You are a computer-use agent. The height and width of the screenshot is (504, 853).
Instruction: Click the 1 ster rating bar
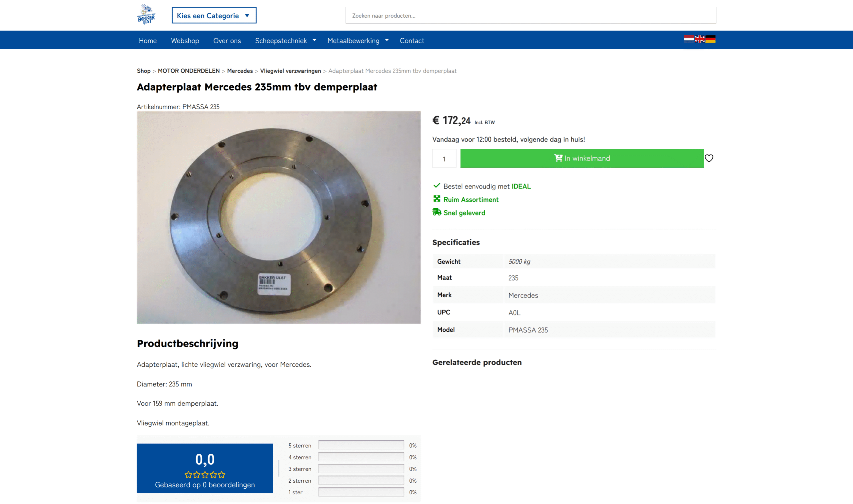pos(361,492)
